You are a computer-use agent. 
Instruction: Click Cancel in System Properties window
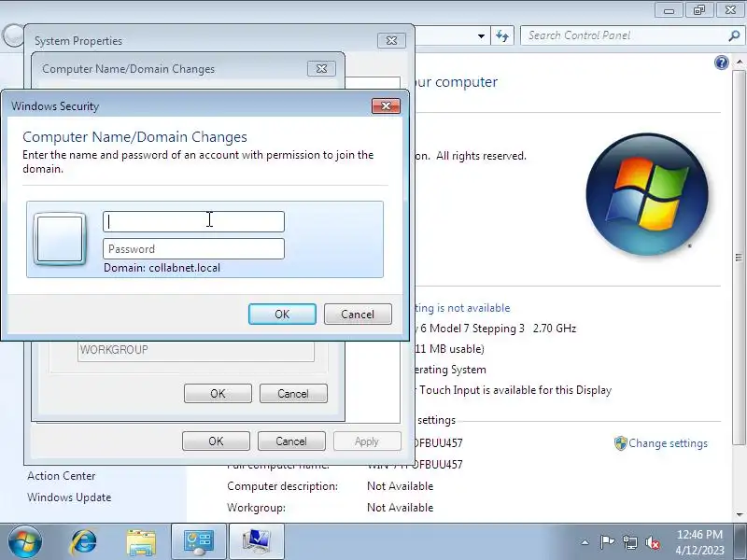pos(291,441)
